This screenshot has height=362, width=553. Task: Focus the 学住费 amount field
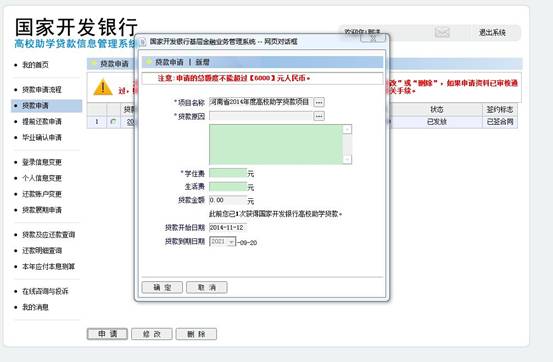tap(228, 173)
